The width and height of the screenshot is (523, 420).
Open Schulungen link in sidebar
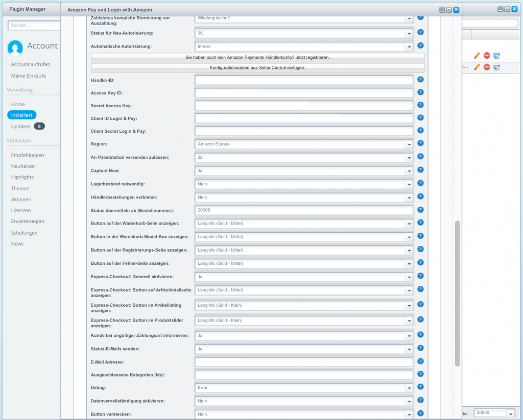pyautogui.click(x=25, y=233)
